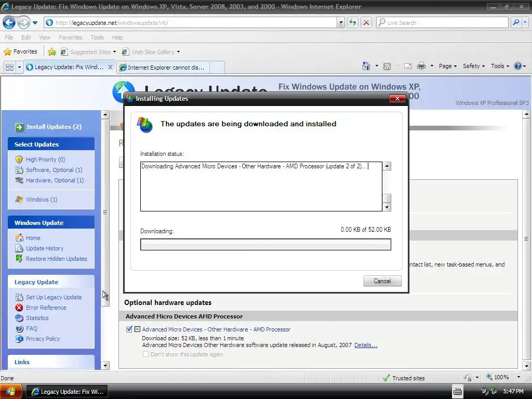The width and height of the screenshot is (532, 399).
Task: Click Cancel in Installing Updates dialog
Action: click(382, 281)
